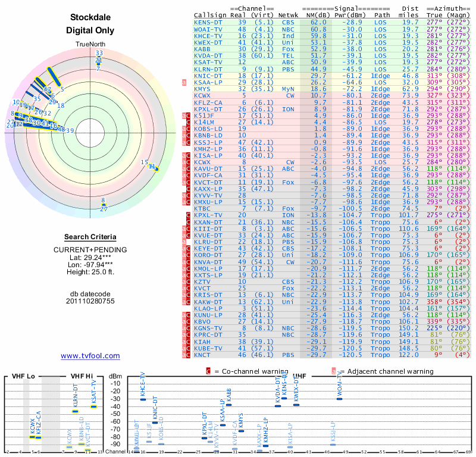Click the co-channel marker beside KPXL-TV
The image size is (476, 457).
pyautogui.click(x=188, y=215)
